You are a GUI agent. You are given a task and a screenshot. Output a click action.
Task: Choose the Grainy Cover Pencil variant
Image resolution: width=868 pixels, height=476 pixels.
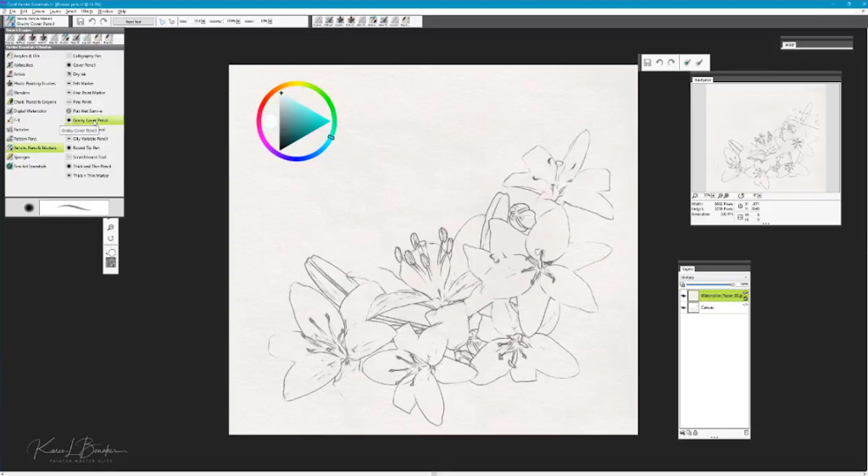93,120
